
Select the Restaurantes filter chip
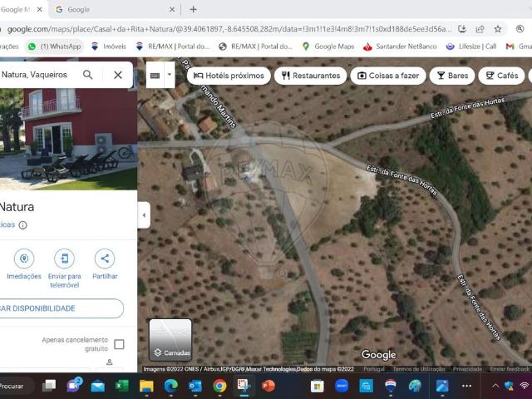310,76
